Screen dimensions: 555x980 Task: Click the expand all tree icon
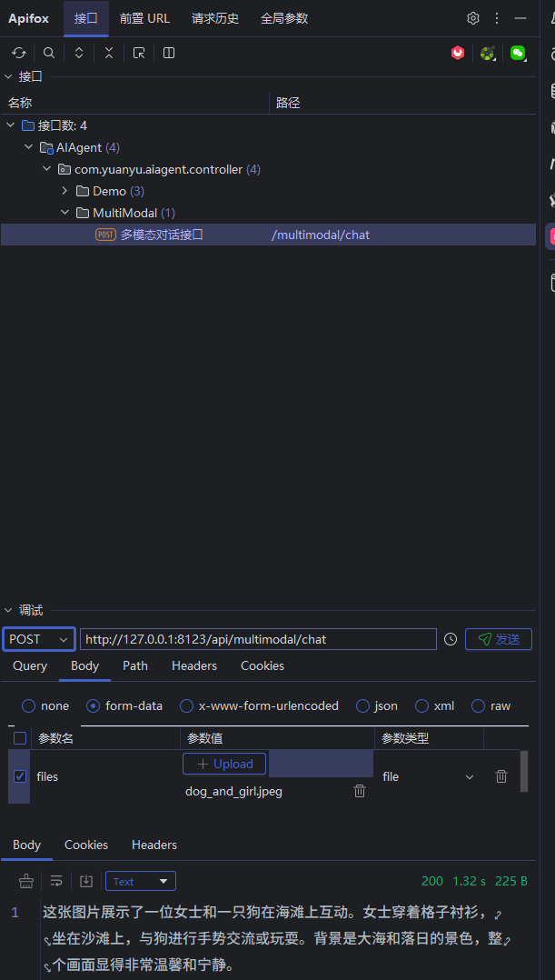79,53
